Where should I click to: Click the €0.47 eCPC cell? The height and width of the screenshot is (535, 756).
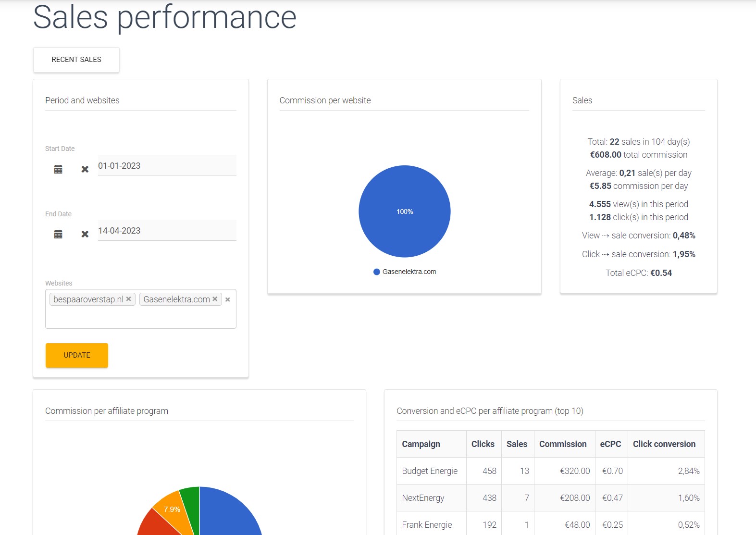pos(612,498)
